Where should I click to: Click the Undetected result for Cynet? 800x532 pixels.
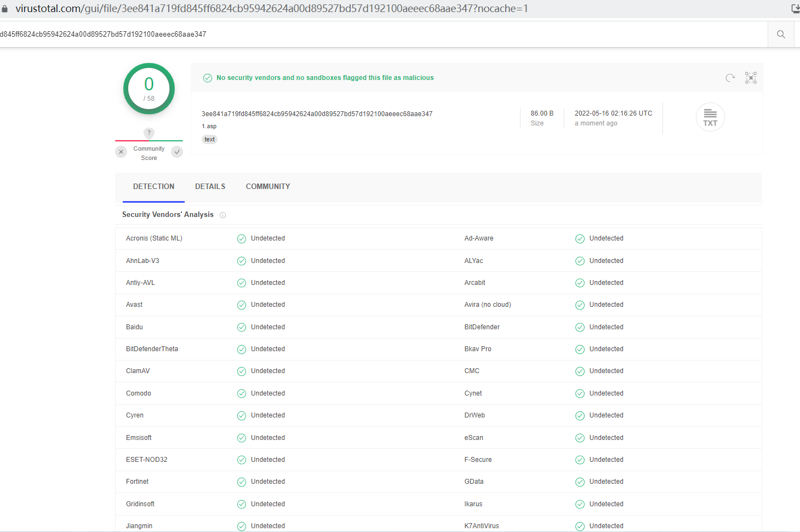tap(606, 393)
